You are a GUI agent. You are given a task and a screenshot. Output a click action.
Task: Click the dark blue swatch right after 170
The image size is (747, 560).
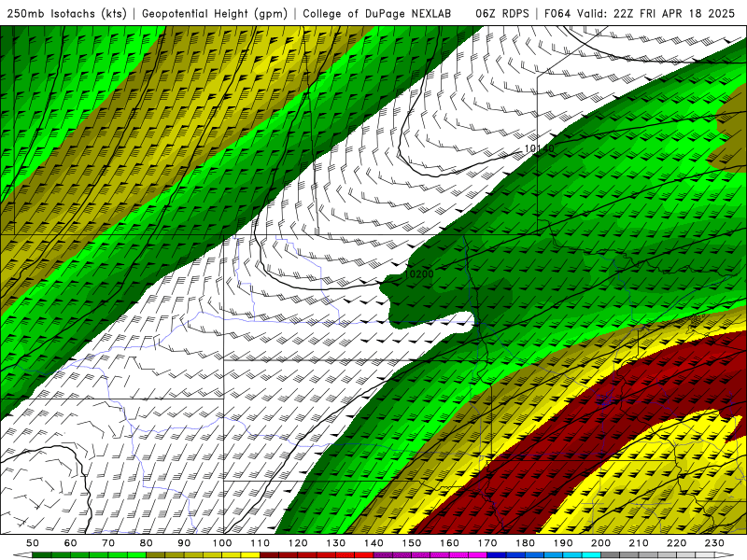coord(497,555)
